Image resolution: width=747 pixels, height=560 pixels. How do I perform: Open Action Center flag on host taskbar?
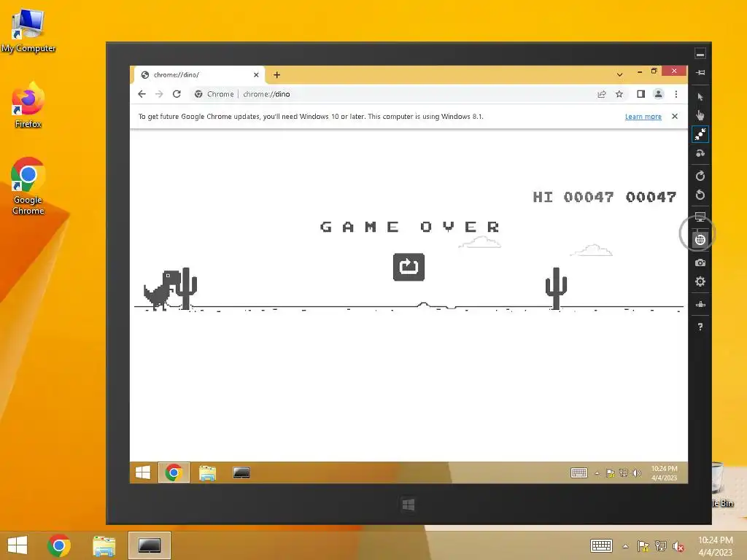[643, 546]
